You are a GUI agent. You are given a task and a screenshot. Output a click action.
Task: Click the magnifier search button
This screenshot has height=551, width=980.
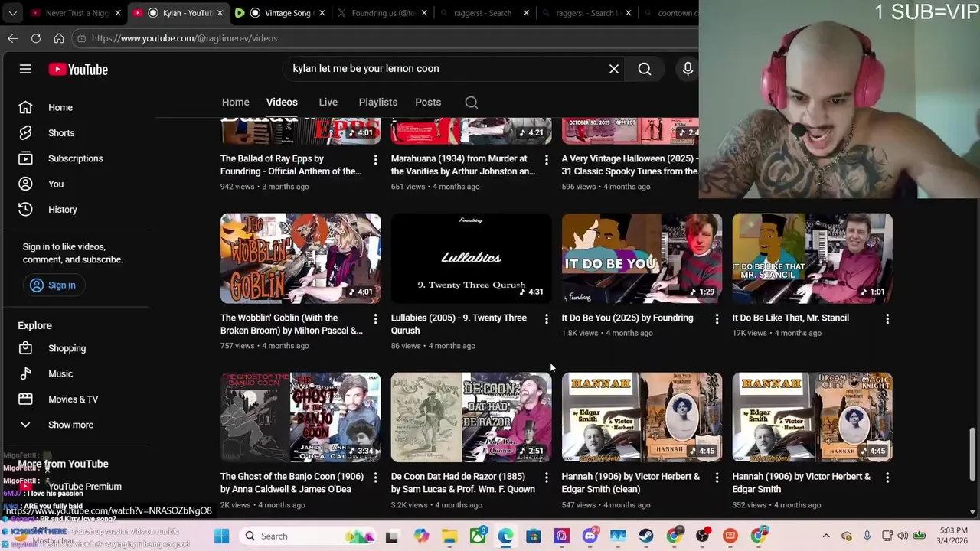pyautogui.click(x=645, y=69)
